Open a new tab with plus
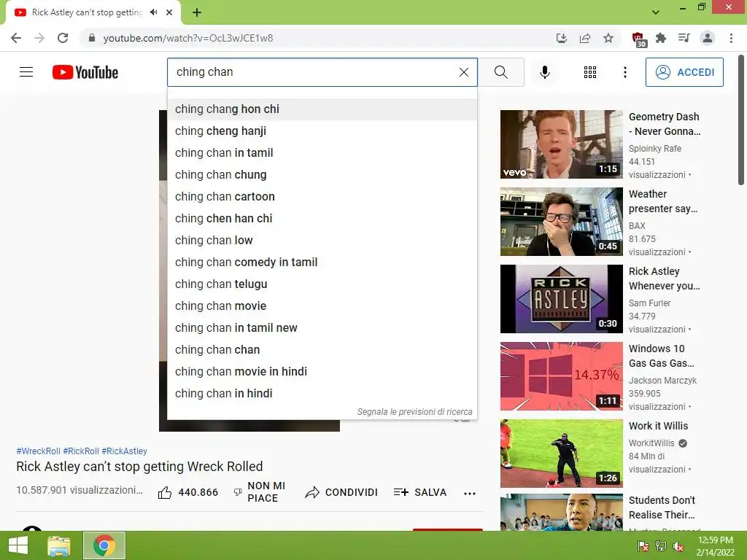 [x=197, y=12]
